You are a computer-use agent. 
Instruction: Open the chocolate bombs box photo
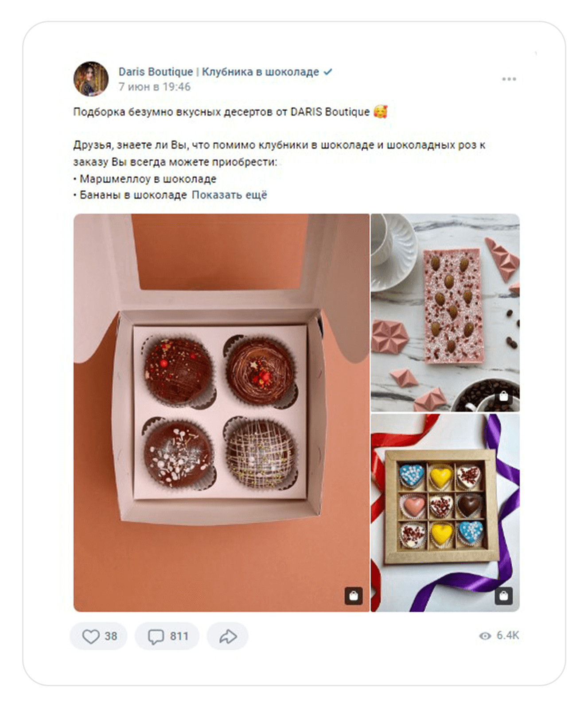coord(221,412)
